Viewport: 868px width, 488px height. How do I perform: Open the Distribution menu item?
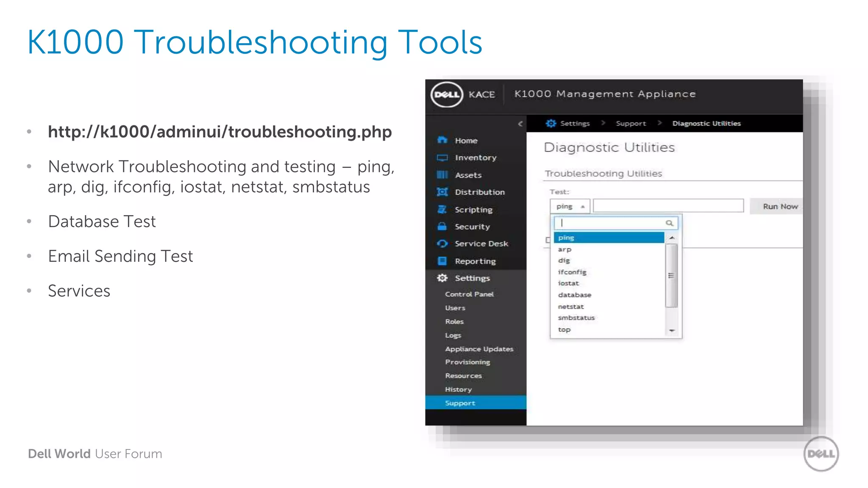click(480, 192)
